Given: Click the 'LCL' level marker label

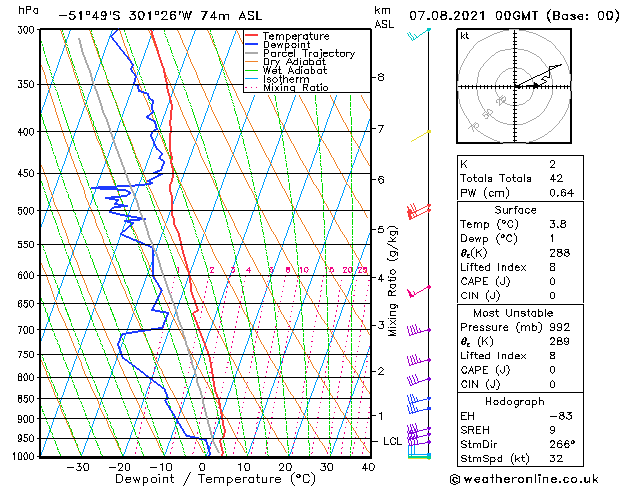Looking at the screenshot, I should (392, 441).
